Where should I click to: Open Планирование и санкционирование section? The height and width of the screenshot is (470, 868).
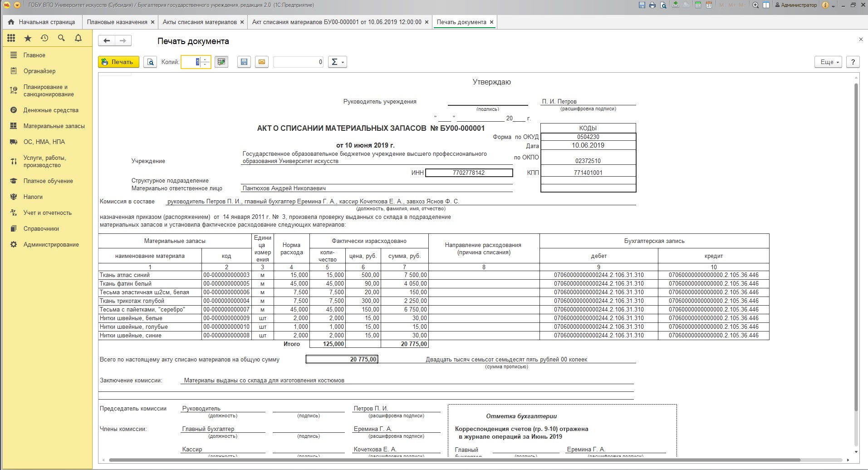[47, 90]
